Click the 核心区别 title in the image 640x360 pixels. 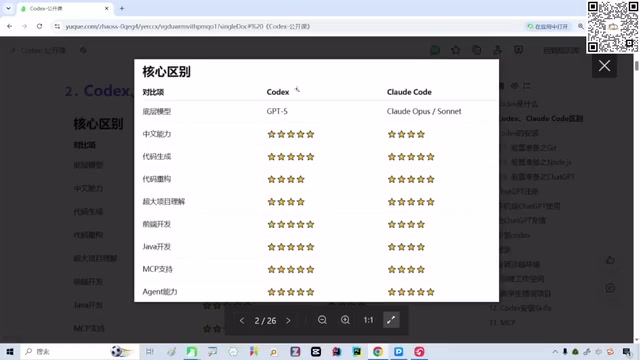166,72
